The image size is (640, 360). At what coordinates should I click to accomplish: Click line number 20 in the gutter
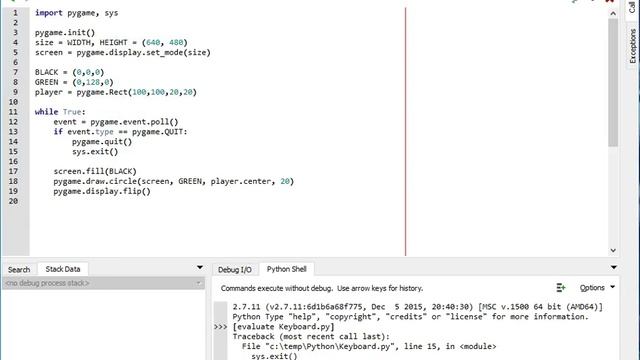[x=13, y=201]
